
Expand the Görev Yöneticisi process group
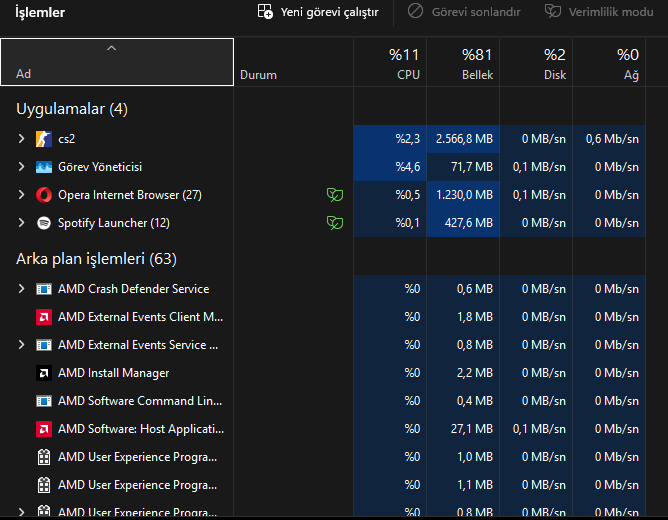pyautogui.click(x=21, y=167)
